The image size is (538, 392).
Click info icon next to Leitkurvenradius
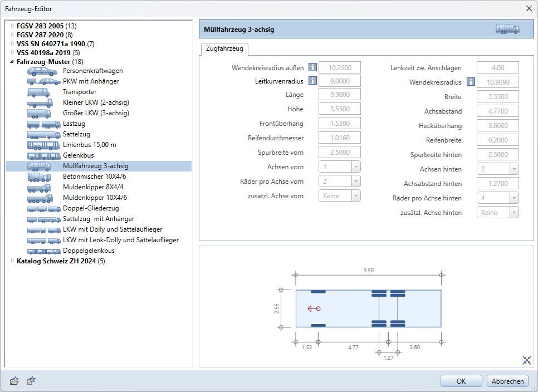pyautogui.click(x=312, y=81)
